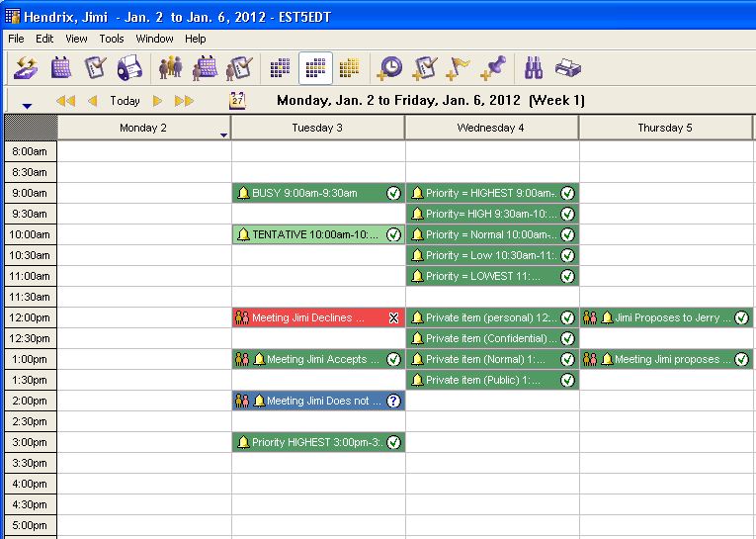Select the Priority HIGHEST 3:00pm event
The image size is (756, 539).
point(318,442)
